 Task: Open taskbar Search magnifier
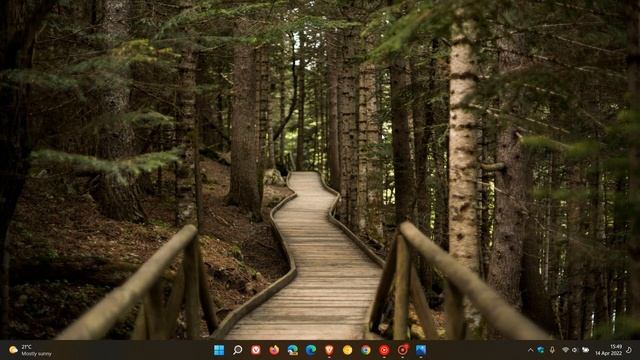[x=237, y=350]
